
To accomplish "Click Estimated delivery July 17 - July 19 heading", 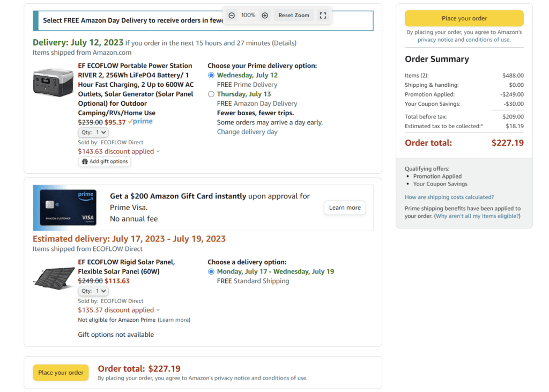I will tap(129, 239).
